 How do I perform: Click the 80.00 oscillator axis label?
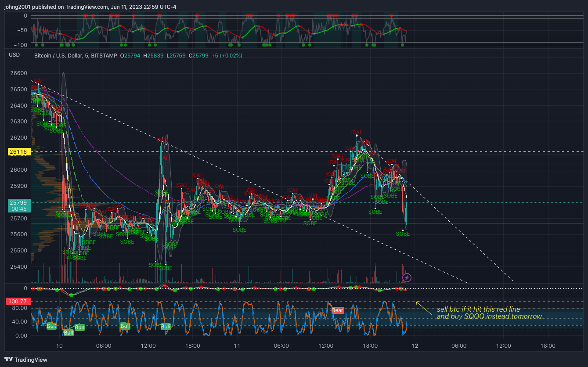(20, 308)
